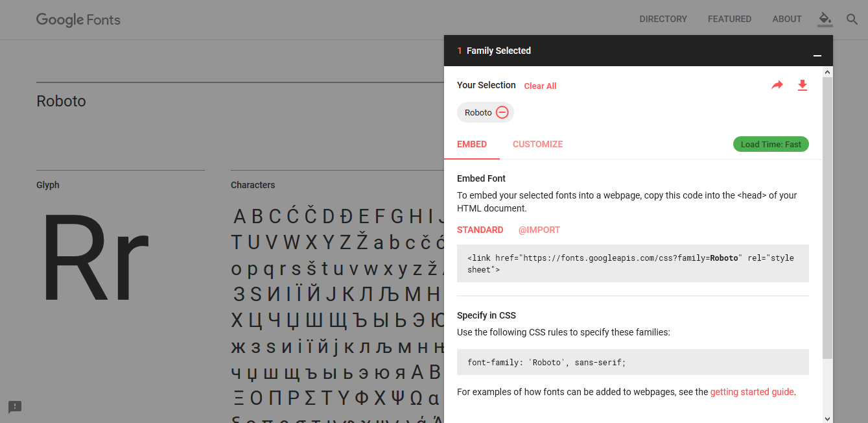This screenshot has width=868, height=423.
Task: Click the scroll down arrow in the drawer
Action: [828, 418]
